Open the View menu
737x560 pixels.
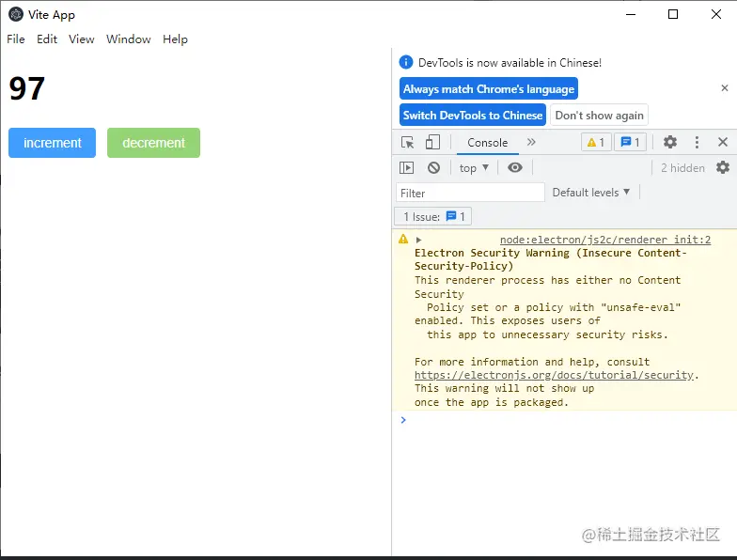tap(81, 39)
